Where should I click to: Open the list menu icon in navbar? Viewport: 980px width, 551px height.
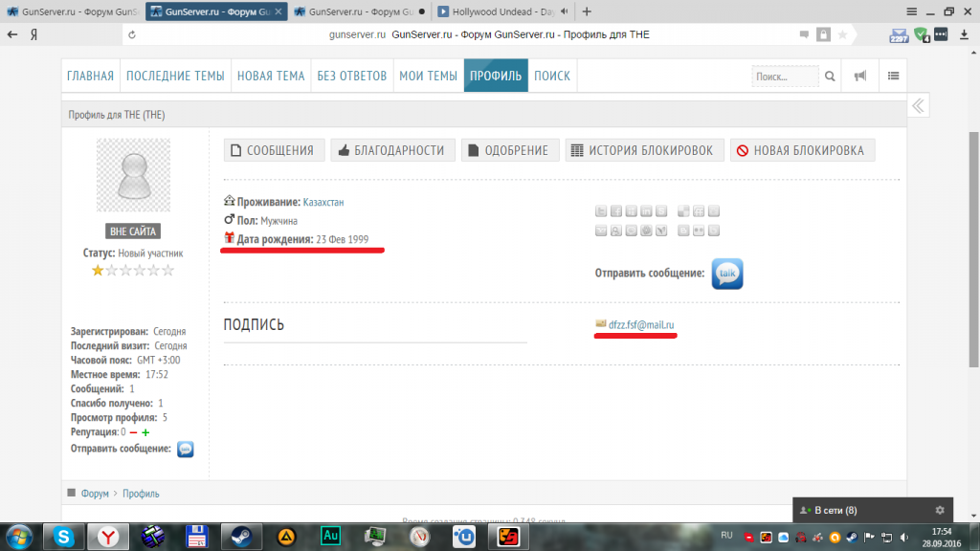[x=893, y=77]
